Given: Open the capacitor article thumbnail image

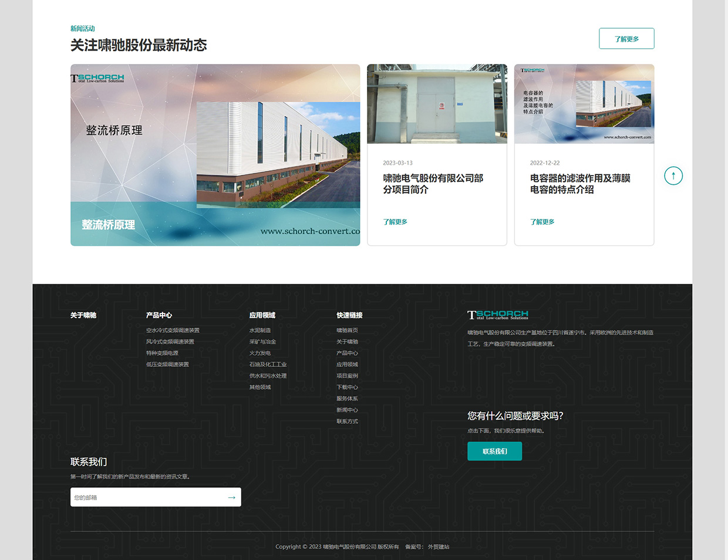Looking at the screenshot, I should [584, 104].
